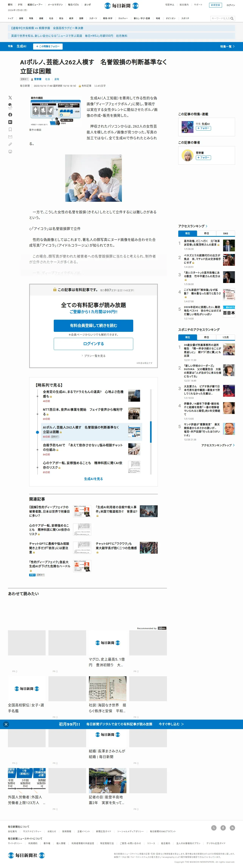Click the search magnifier icon
Screen dimensions: 243x868
pos(232,19)
